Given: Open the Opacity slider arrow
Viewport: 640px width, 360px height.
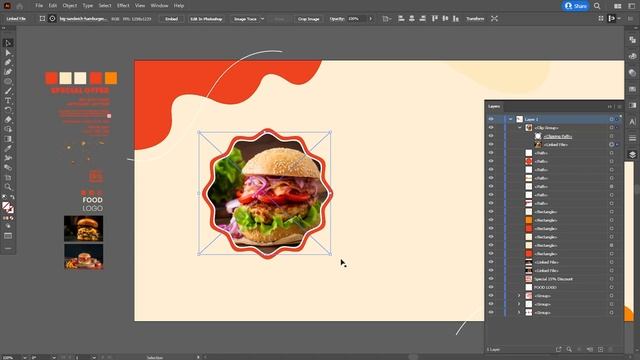Looking at the screenshot, I should point(371,19).
